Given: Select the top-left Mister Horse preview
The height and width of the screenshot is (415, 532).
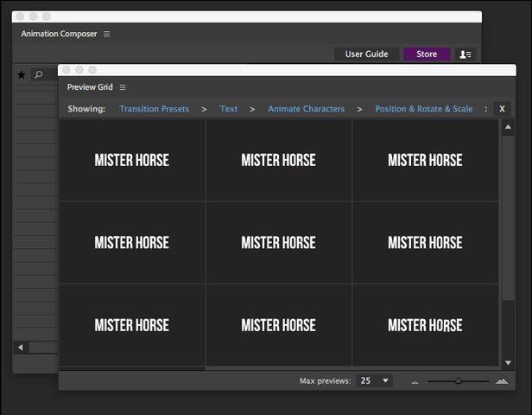Looking at the screenshot, I should tap(132, 160).
